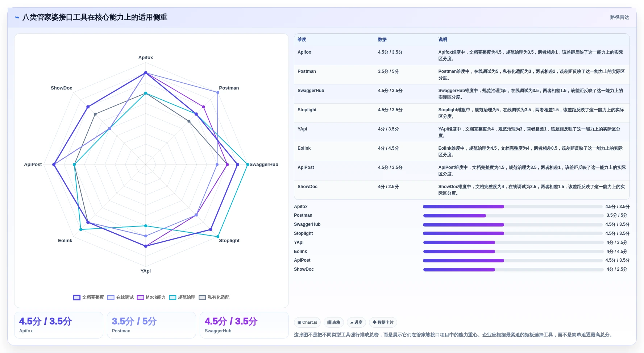The height and width of the screenshot is (353, 644).
Task: Click the 路径雷达 label in header
Action: (619, 17)
